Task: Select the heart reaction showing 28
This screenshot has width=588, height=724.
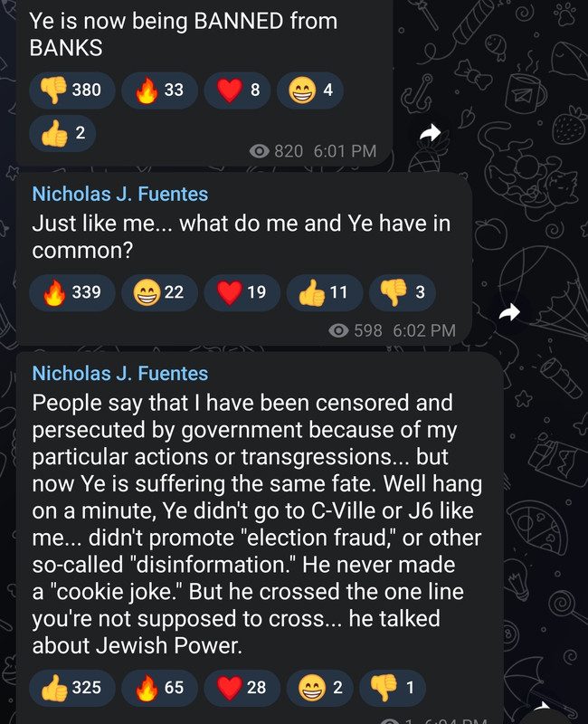Action: 242,688
